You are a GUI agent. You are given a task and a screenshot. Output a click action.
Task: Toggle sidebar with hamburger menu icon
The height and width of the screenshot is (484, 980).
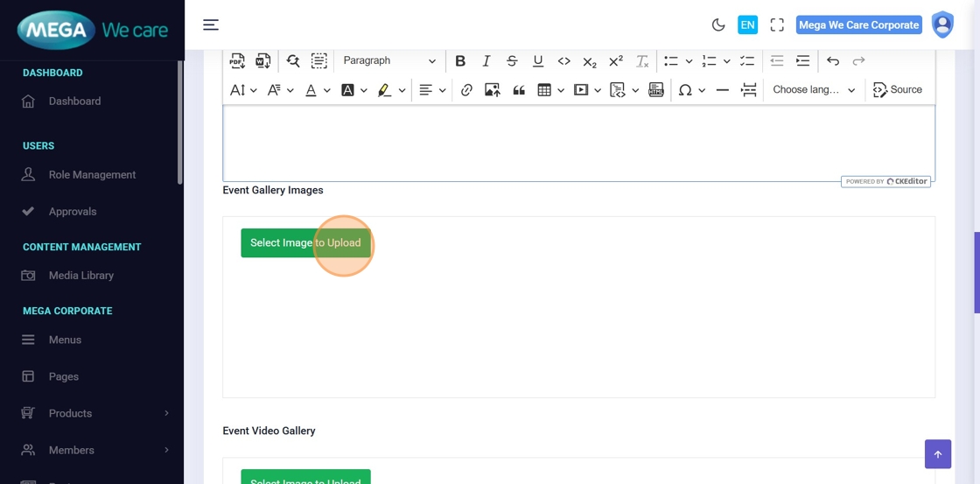click(211, 25)
